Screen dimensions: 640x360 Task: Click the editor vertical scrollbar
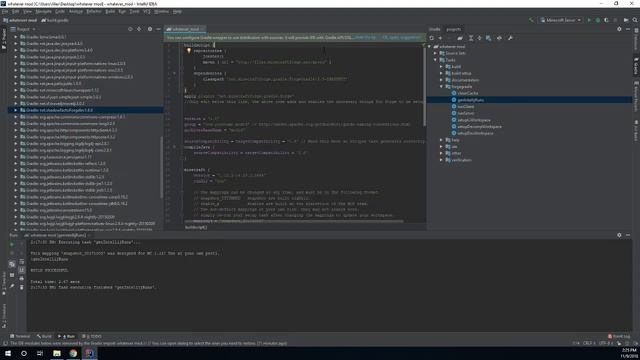point(424,86)
